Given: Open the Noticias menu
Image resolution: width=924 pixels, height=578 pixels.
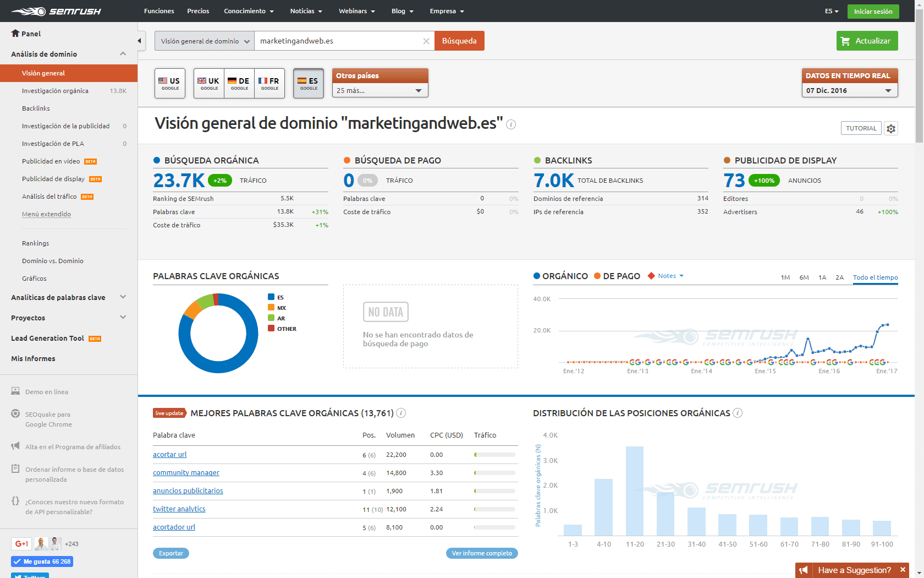Looking at the screenshot, I should (x=306, y=11).
